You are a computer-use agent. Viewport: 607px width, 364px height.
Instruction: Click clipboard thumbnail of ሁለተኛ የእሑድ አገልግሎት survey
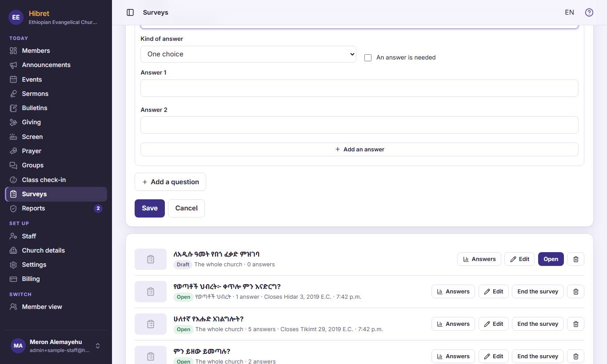point(151,324)
